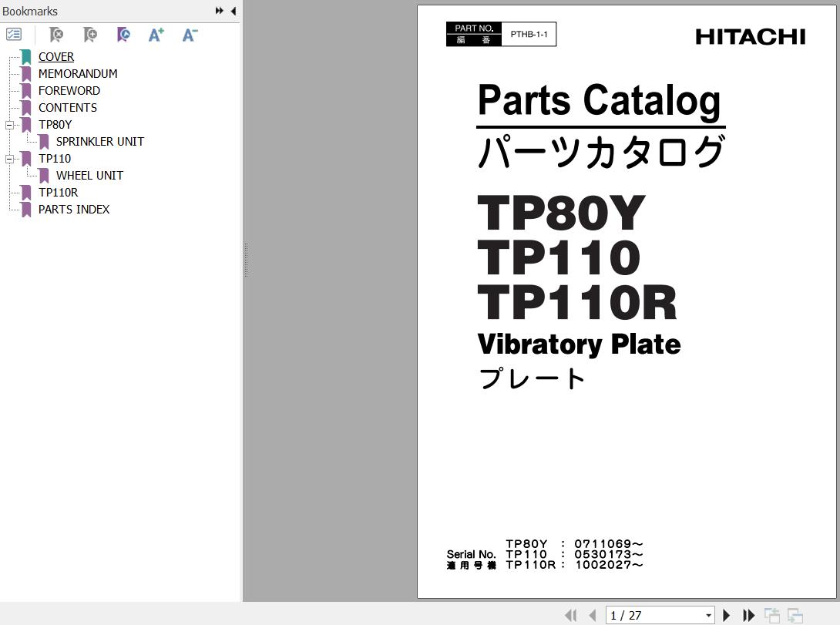Collapse the TP80Y bookmark tree node
Viewport: 840px width, 625px height.
click(x=9, y=125)
